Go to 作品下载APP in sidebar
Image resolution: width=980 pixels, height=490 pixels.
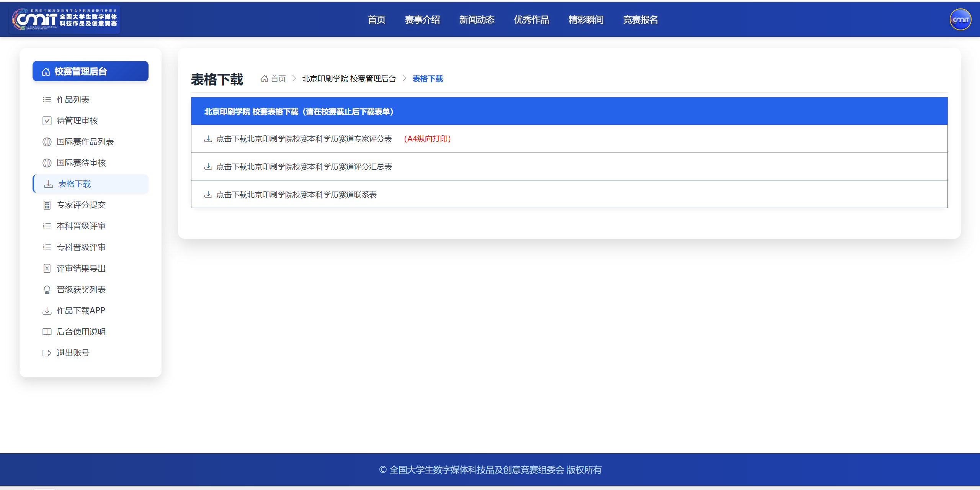click(90, 311)
